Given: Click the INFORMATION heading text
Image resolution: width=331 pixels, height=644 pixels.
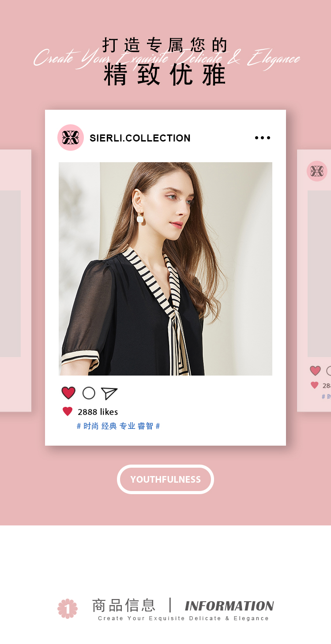Looking at the screenshot, I should (229, 606).
